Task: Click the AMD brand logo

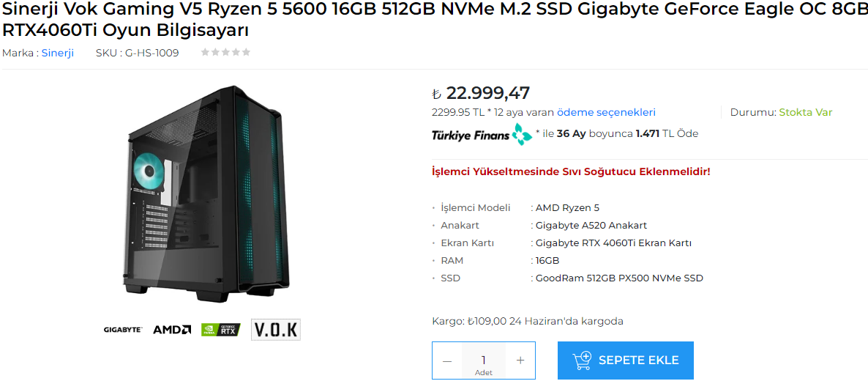Action: (x=172, y=329)
